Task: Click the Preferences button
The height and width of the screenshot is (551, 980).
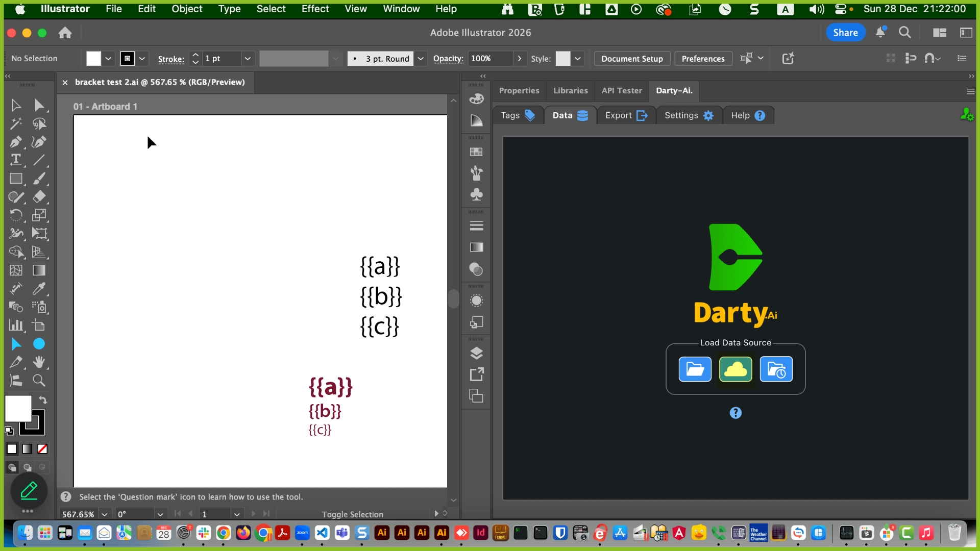Action: pyautogui.click(x=703, y=59)
